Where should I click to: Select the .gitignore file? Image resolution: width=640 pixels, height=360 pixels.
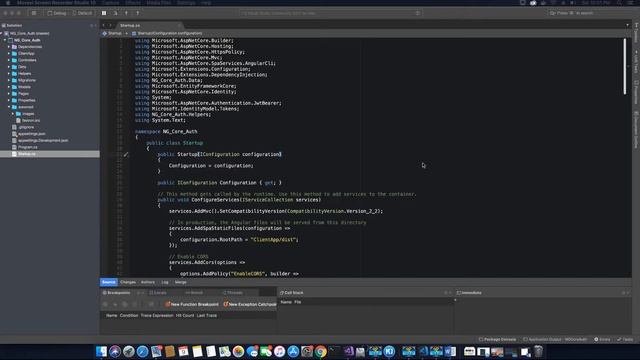pyautogui.click(x=26, y=127)
